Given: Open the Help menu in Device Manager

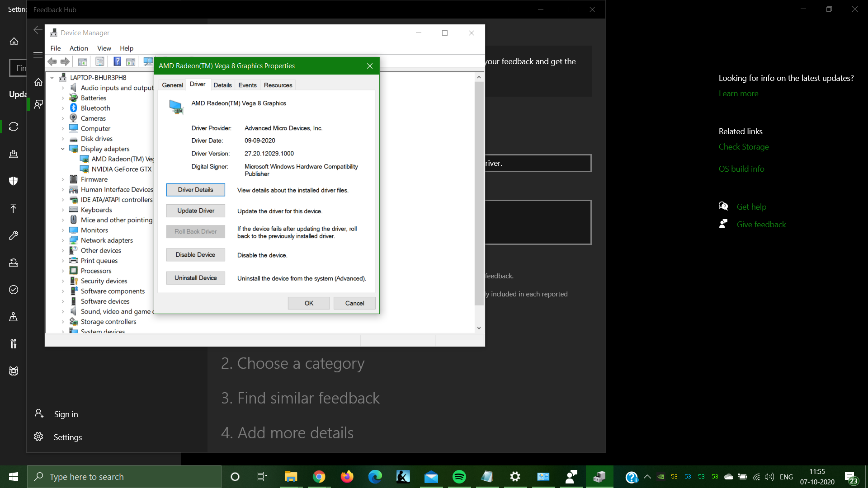Looking at the screenshot, I should [127, 48].
